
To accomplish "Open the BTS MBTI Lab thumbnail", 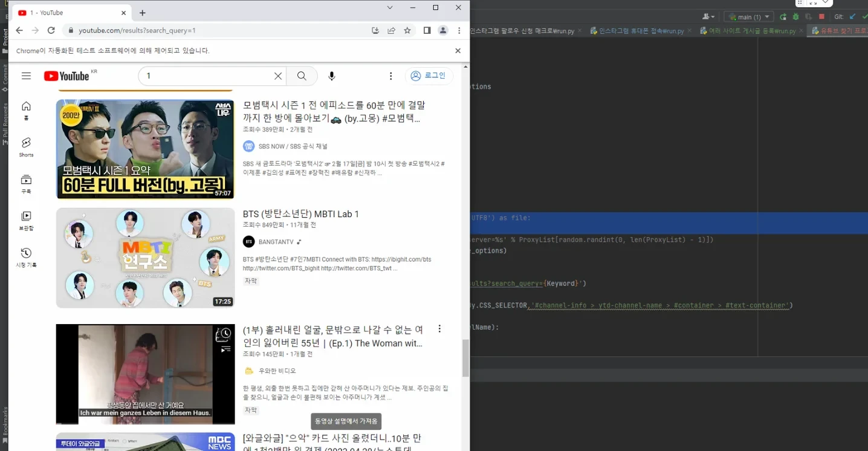I will tap(145, 258).
